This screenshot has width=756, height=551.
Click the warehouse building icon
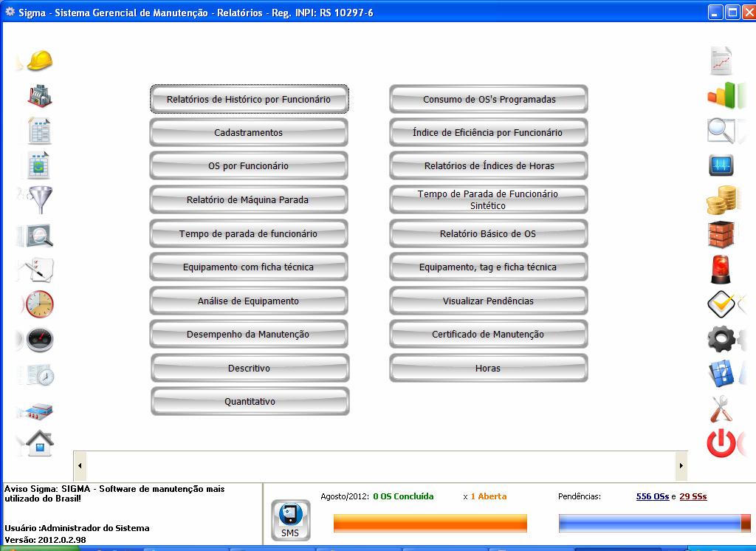point(40,411)
